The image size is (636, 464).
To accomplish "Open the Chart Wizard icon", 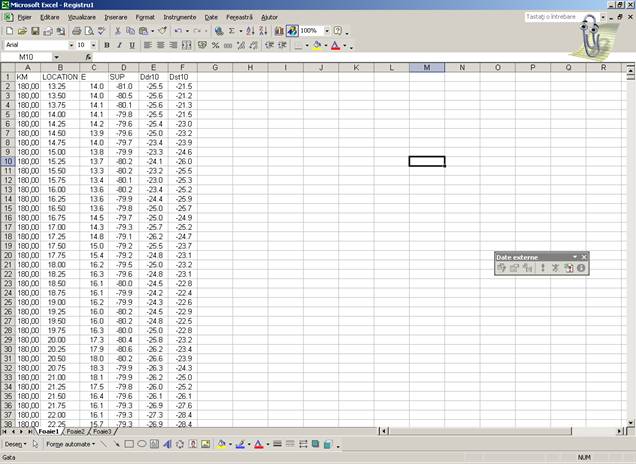I will click(x=278, y=31).
